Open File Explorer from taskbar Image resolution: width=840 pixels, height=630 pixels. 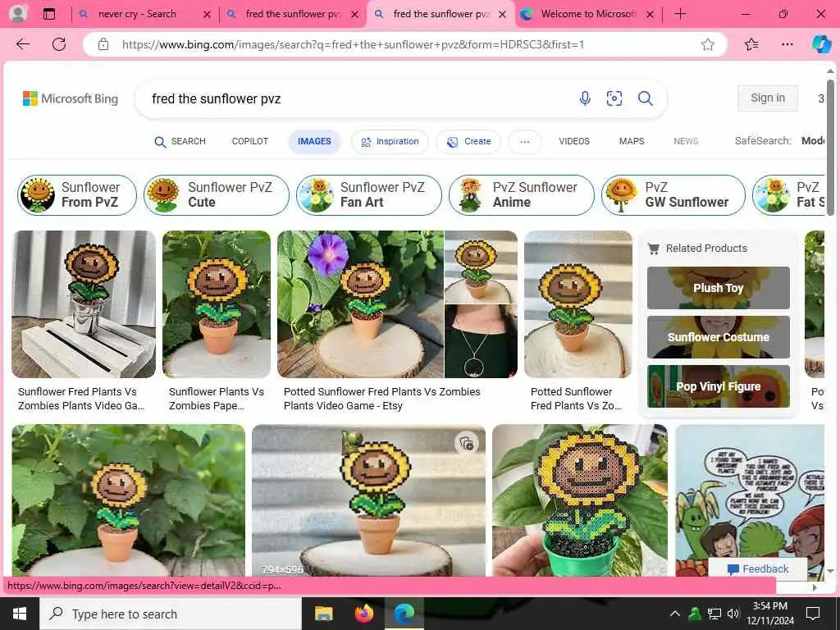tap(323, 614)
